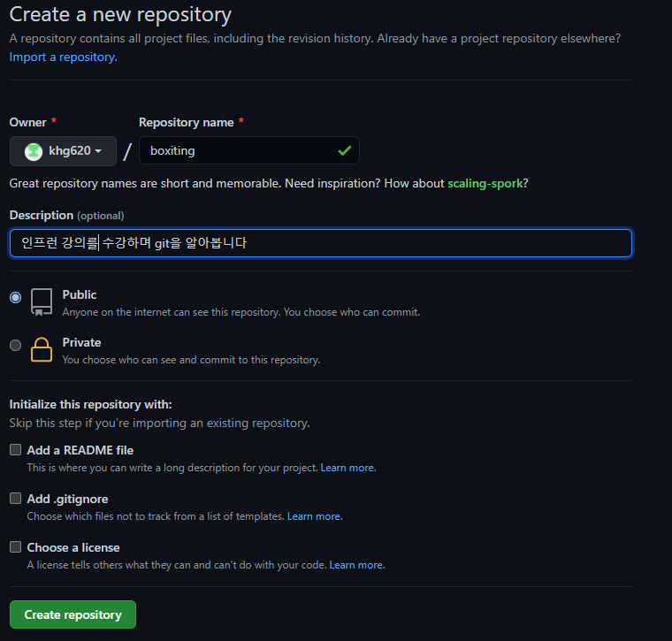
Task: Click the 'Description (optional)' label
Action: [67, 215]
